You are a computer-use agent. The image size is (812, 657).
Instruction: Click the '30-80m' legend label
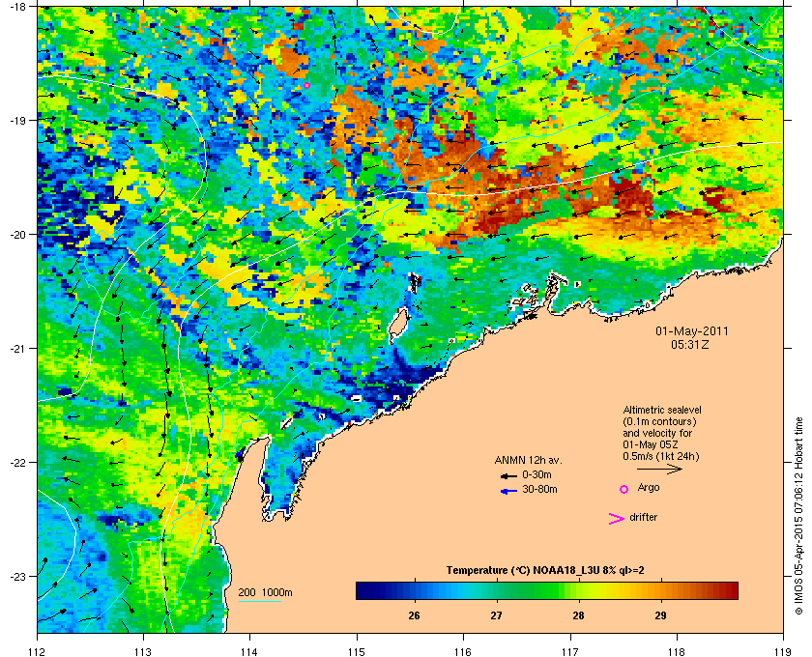(x=539, y=489)
